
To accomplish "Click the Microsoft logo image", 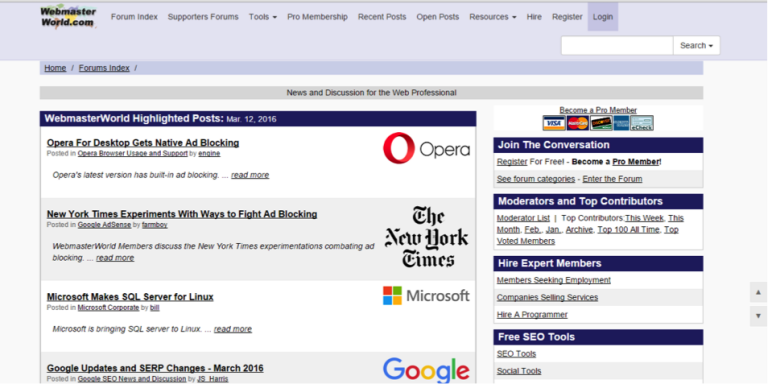I will tap(426, 296).
